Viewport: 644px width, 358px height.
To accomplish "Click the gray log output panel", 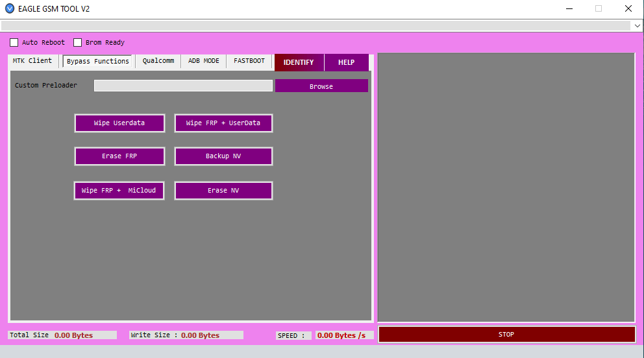I will (x=506, y=187).
